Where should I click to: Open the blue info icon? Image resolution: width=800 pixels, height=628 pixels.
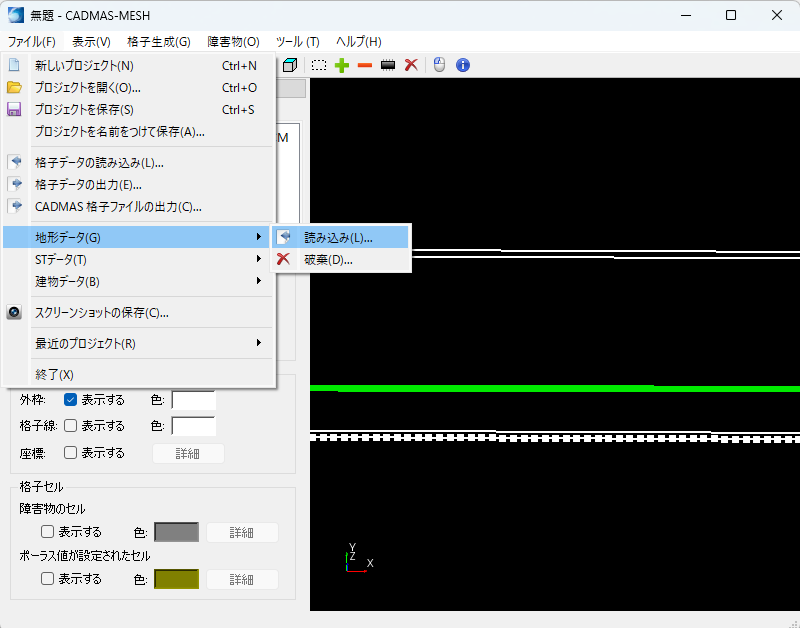(x=462, y=65)
